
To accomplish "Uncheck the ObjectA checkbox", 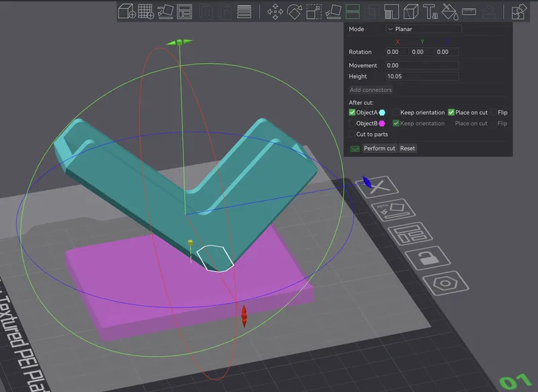I will 352,112.
